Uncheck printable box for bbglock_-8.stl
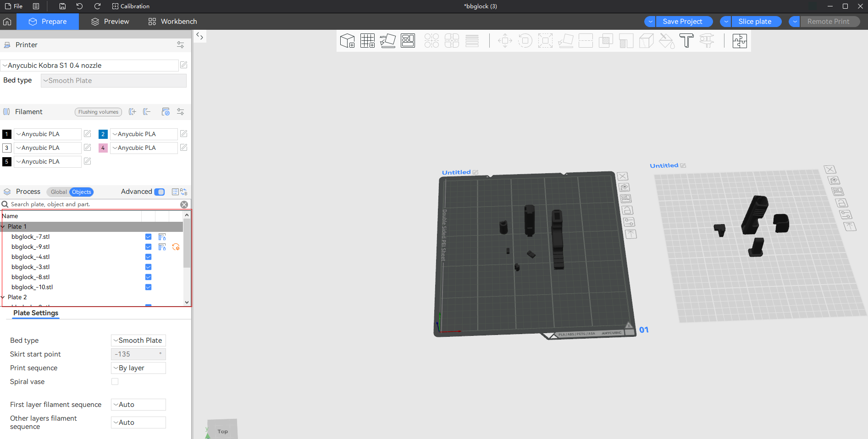This screenshot has height=439, width=868. click(x=148, y=277)
